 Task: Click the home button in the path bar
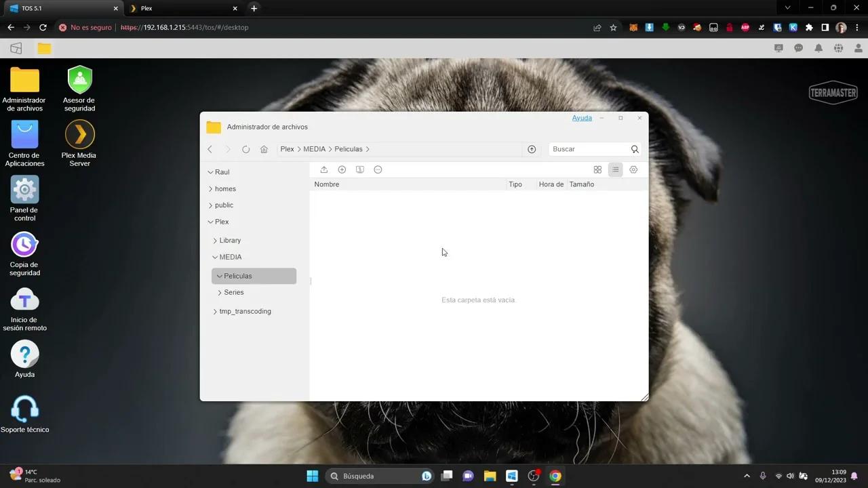(264, 149)
